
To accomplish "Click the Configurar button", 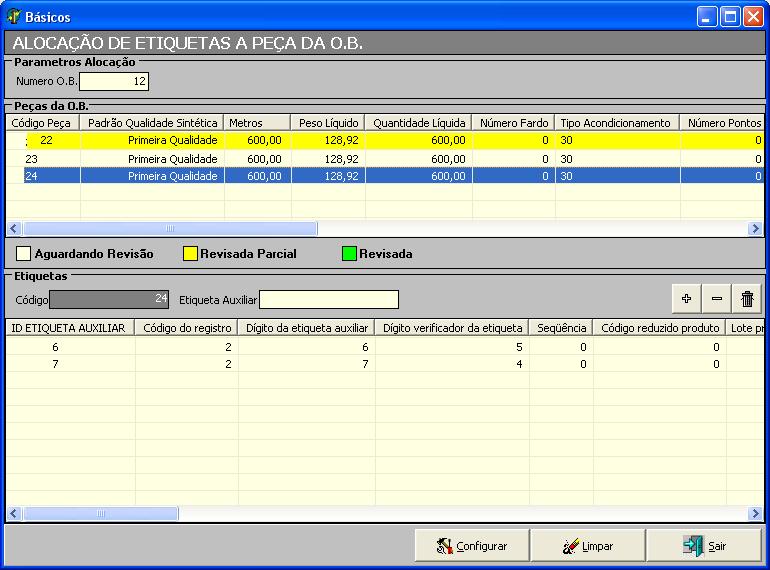I will coord(471,546).
